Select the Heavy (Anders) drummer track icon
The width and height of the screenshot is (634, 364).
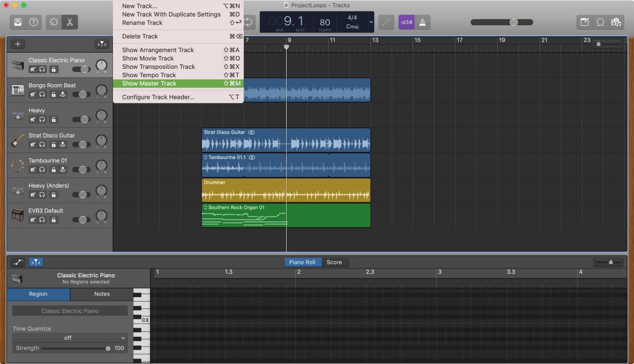(18, 190)
